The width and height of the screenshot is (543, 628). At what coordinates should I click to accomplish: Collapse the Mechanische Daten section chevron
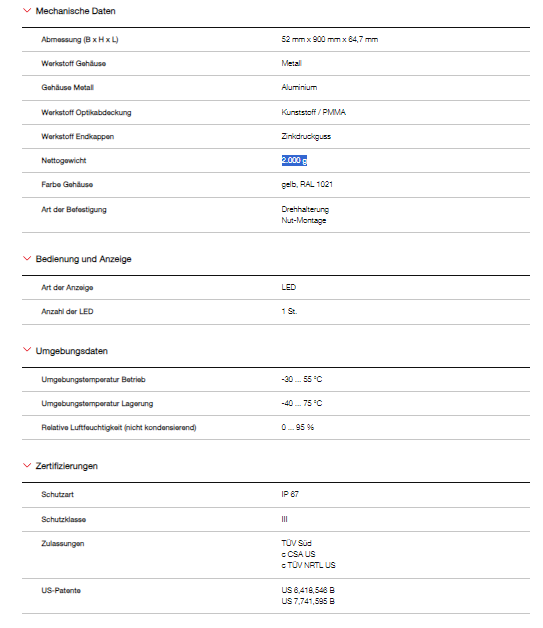pyautogui.click(x=27, y=10)
